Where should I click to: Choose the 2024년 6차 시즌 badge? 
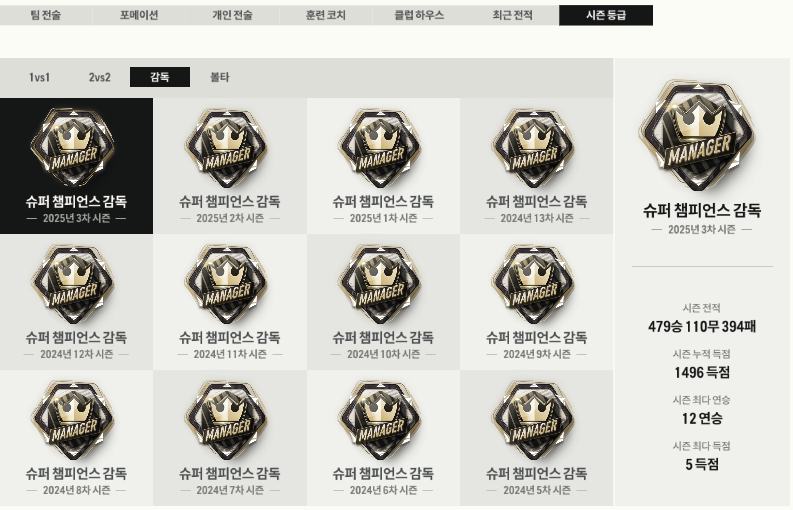pos(383,438)
